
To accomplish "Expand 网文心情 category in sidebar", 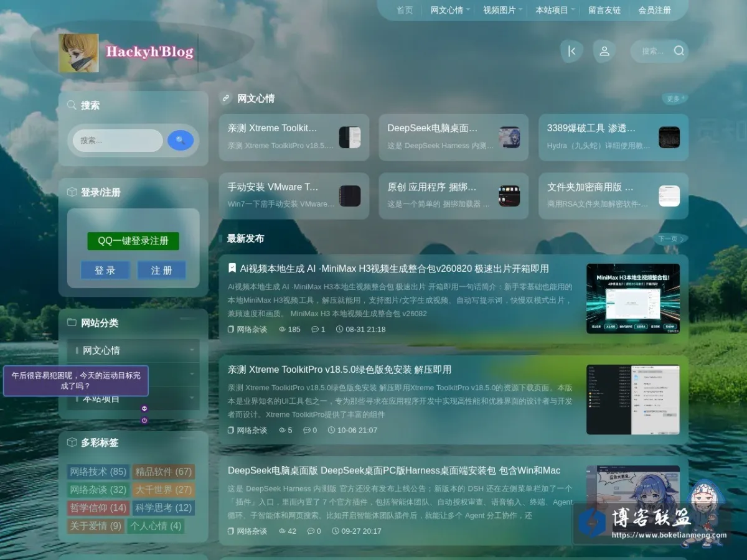I will tap(192, 350).
